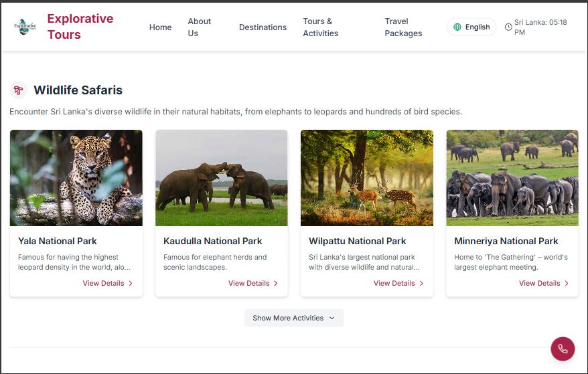Open the English language selector
This screenshot has height=374, width=588.
coord(471,27)
